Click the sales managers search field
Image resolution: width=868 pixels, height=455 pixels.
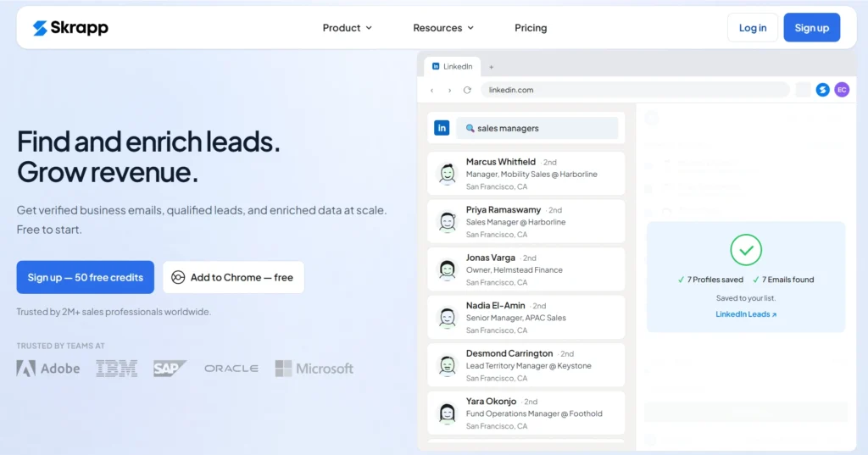[537, 128]
